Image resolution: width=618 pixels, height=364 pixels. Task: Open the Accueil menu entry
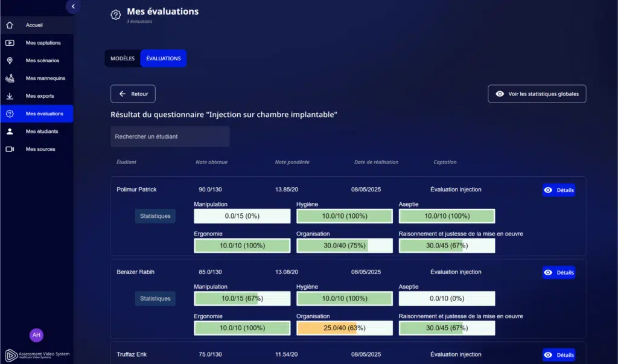tap(34, 25)
